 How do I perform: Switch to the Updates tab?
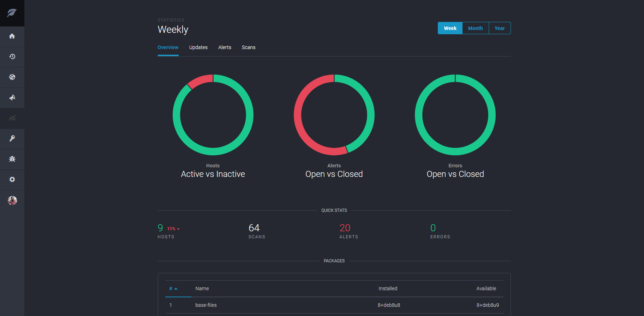pos(198,47)
